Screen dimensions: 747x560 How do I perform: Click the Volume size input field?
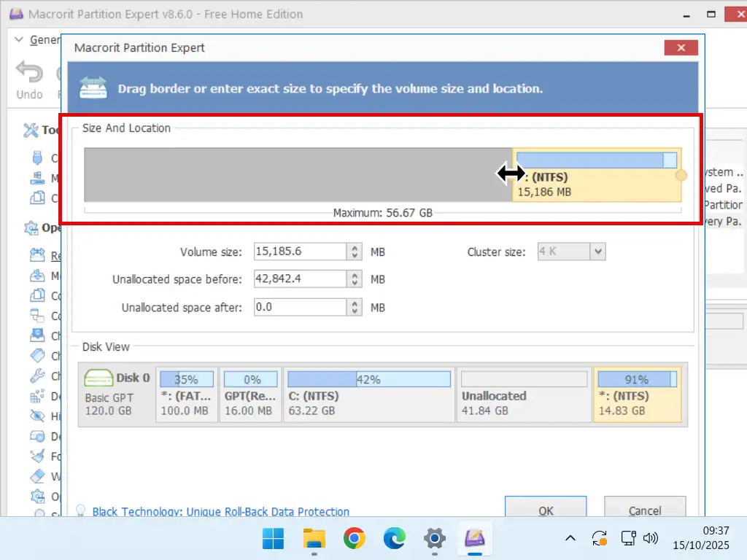coord(300,252)
